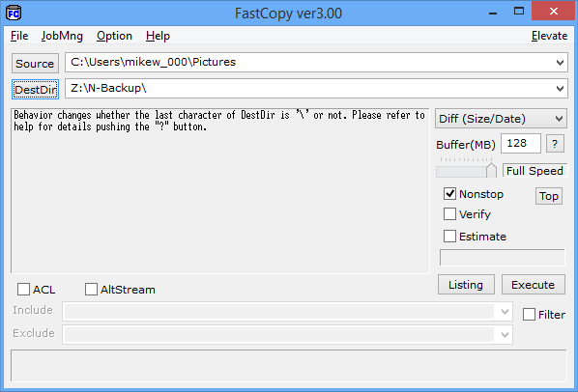Open the JobMng menu
This screenshot has height=392, width=578.
(62, 36)
